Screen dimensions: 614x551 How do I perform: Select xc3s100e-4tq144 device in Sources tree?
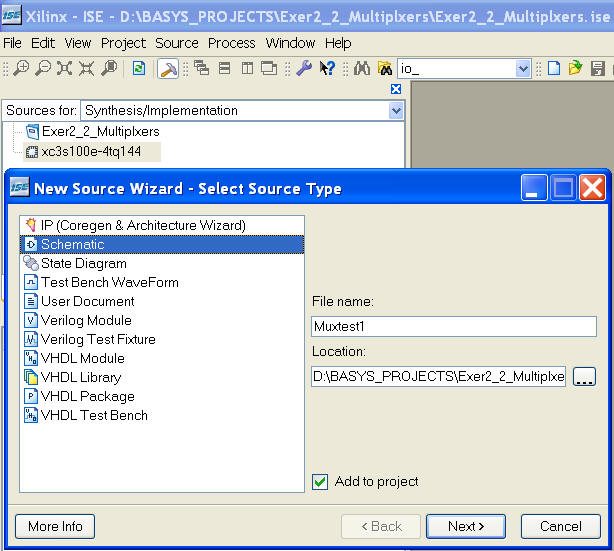point(92,152)
